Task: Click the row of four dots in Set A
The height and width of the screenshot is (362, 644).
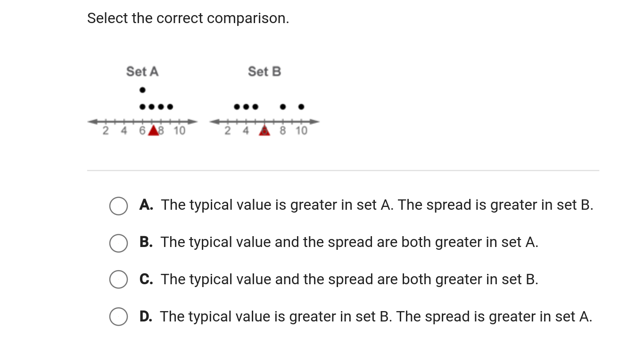Action: [x=157, y=107]
